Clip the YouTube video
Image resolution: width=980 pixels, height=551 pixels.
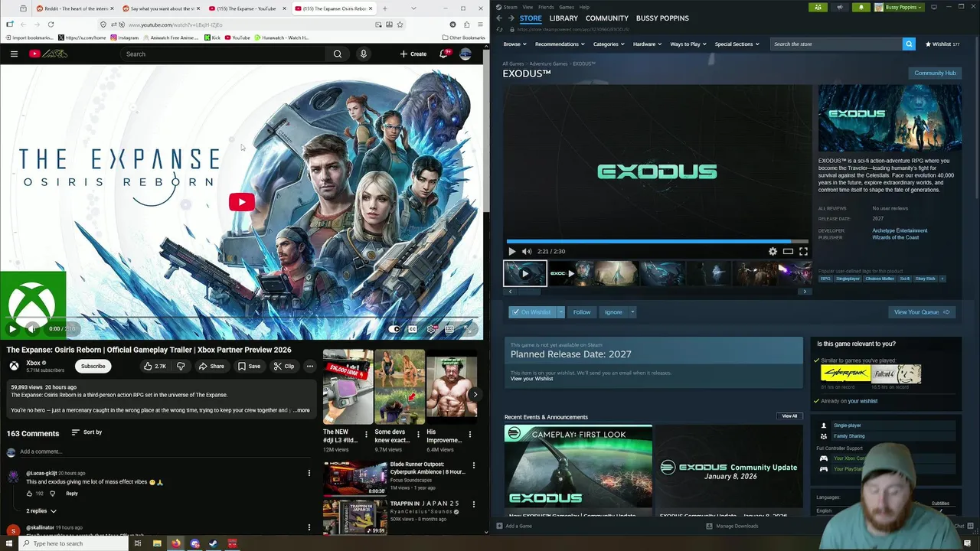pyautogui.click(x=283, y=366)
